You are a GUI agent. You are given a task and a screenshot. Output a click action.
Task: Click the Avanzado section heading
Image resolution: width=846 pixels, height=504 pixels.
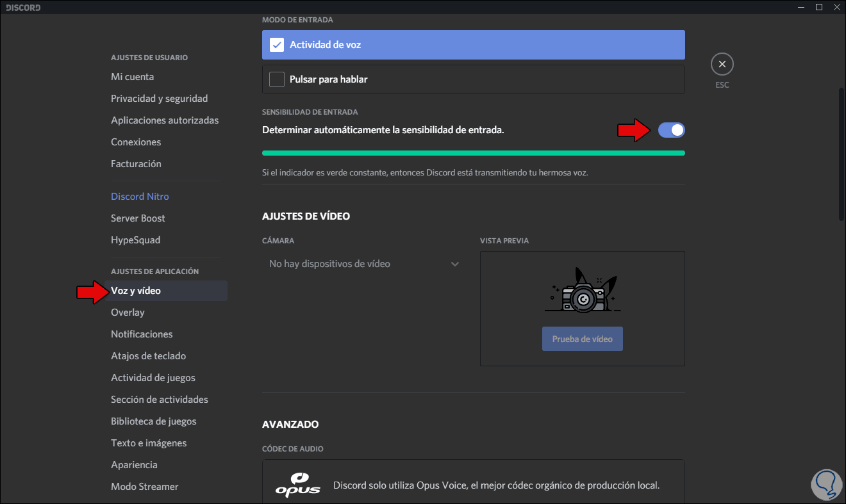coord(290,425)
